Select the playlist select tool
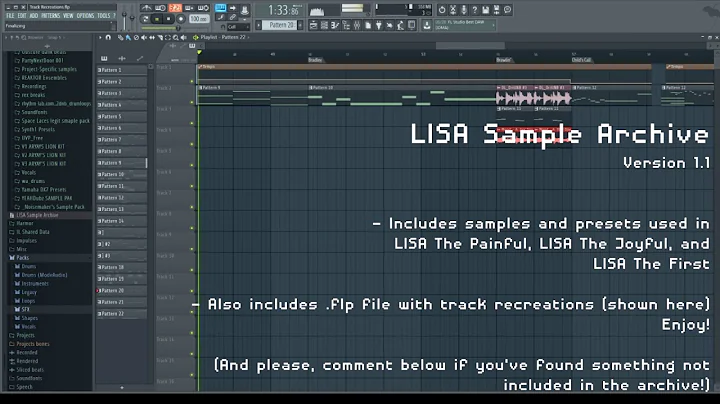The height and width of the screenshot is (404, 720). pyautogui.click(x=168, y=37)
